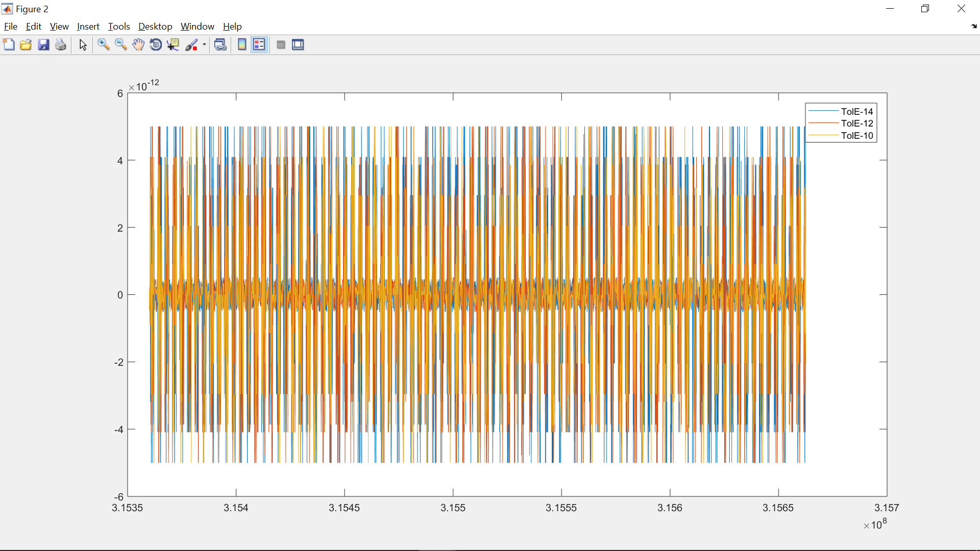Open the Window menu
This screenshot has height=551, width=980.
click(198, 27)
